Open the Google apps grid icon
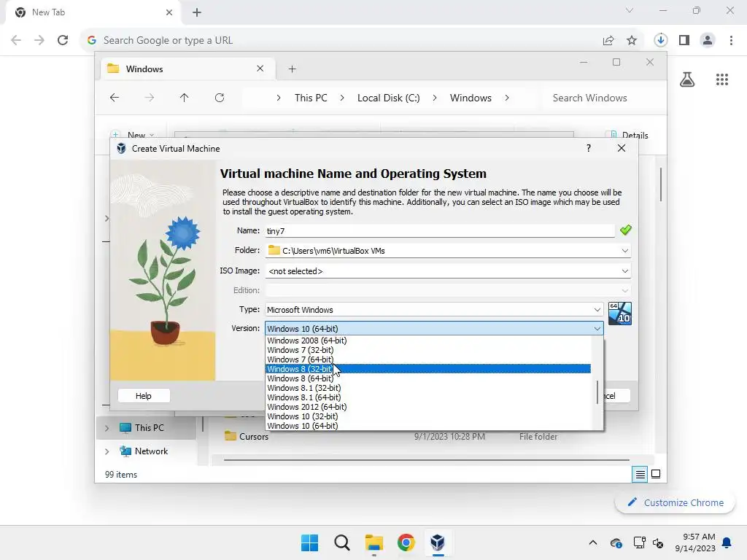This screenshot has width=747, height=560. coord(722,79)
